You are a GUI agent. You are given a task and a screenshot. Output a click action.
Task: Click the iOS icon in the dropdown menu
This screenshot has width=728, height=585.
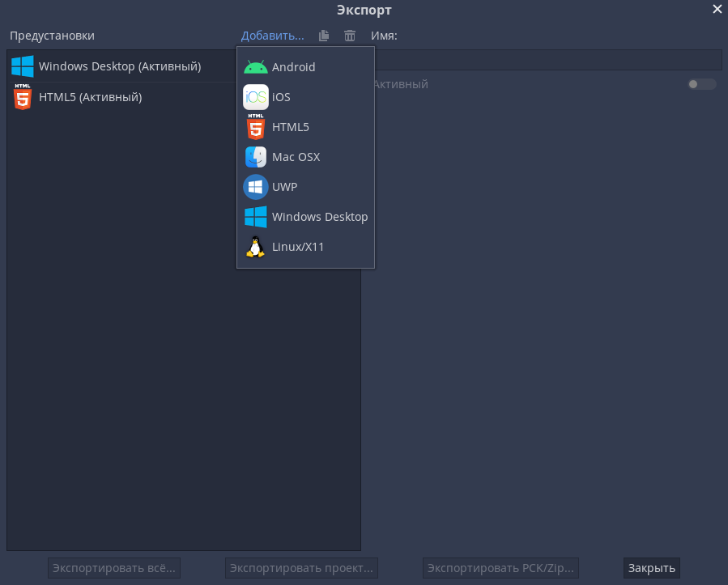[255, 97]
